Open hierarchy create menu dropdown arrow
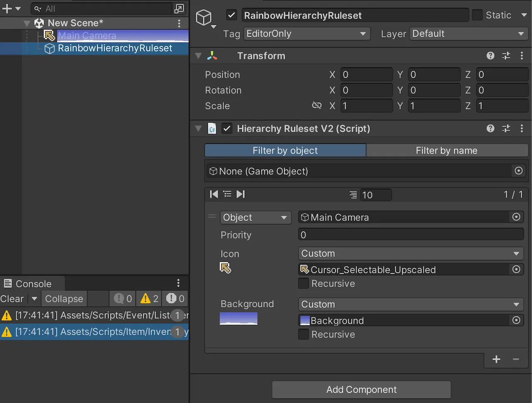 (18, 9)
